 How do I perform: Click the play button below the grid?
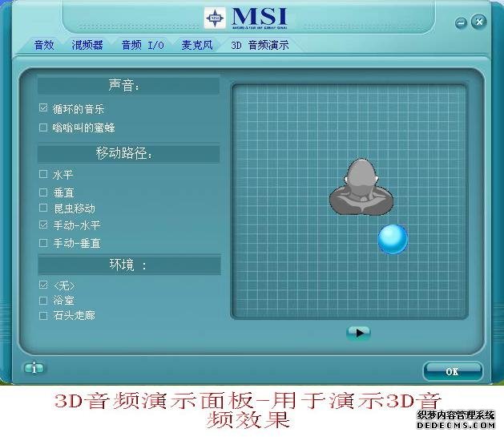click(x=357, y=332)
